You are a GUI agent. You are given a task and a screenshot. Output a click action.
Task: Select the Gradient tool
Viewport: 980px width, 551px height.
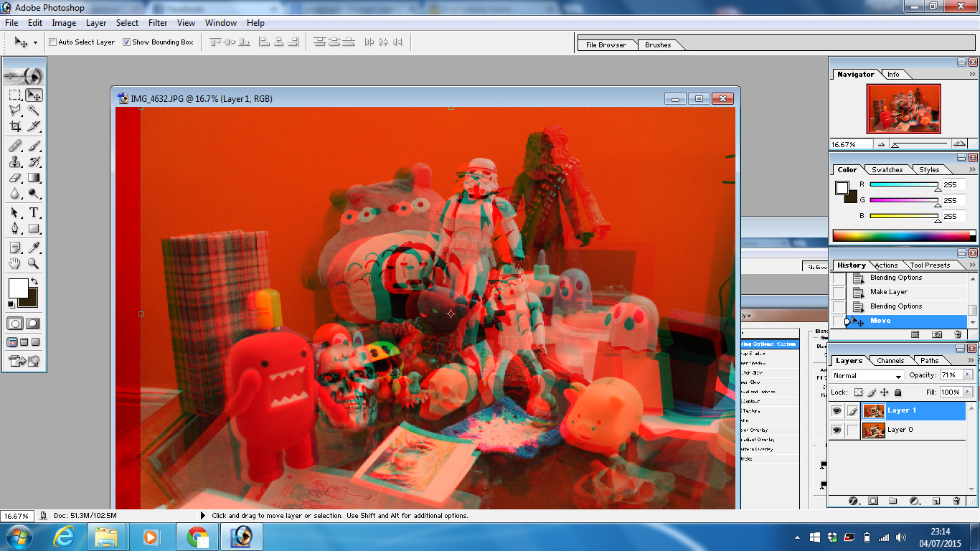(33, 178)
